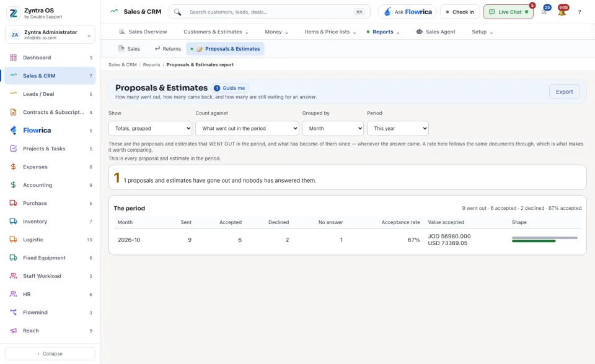Click the large unanswered count '1'

coord(117,178)
